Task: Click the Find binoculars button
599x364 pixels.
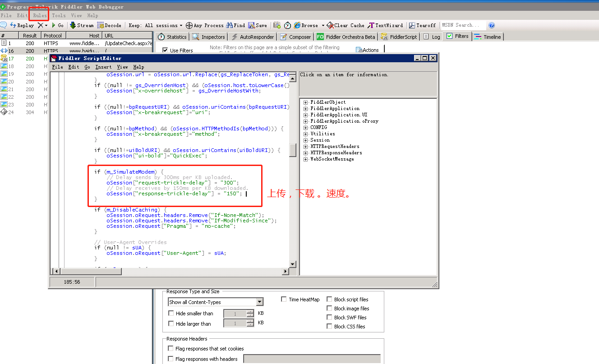Action: tap(235, 26)
